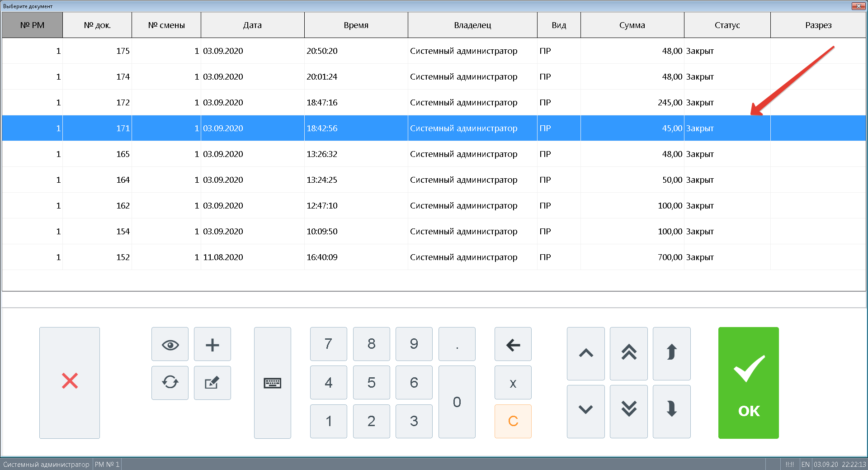Click Системный администратор in status bar
Viewport: 868px width, 470px height.
[46, 464]
